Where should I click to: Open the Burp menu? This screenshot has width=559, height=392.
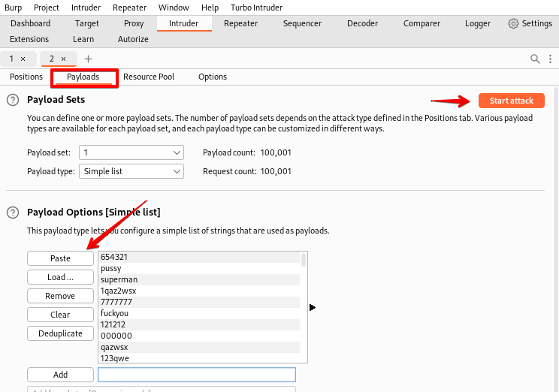14,8
